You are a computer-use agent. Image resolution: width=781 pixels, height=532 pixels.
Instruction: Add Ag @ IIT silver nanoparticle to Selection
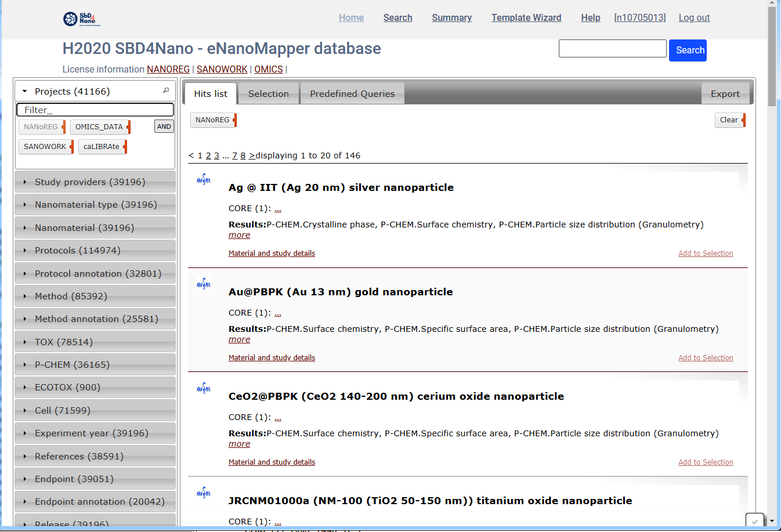(x=706, y=254)
